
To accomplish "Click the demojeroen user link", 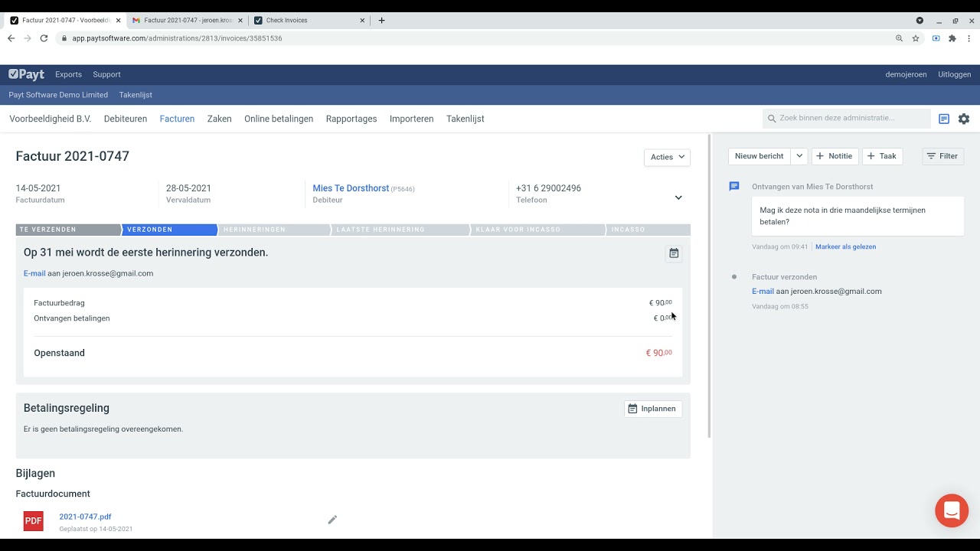I will (906, 74).
